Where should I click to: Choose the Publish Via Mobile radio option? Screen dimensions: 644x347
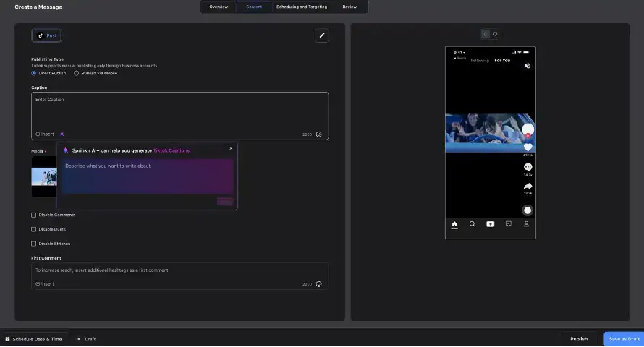tap(77, 74)
